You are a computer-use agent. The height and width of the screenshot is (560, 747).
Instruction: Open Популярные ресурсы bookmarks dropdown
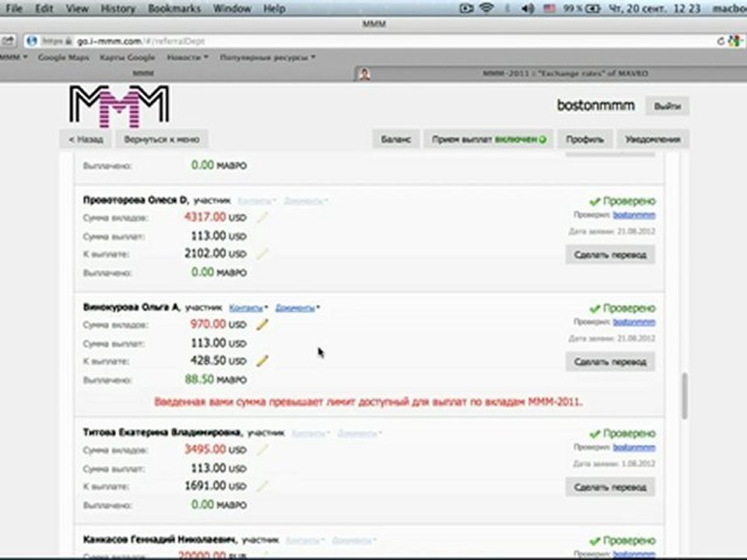pyautogui.click(x=267, y=57)
